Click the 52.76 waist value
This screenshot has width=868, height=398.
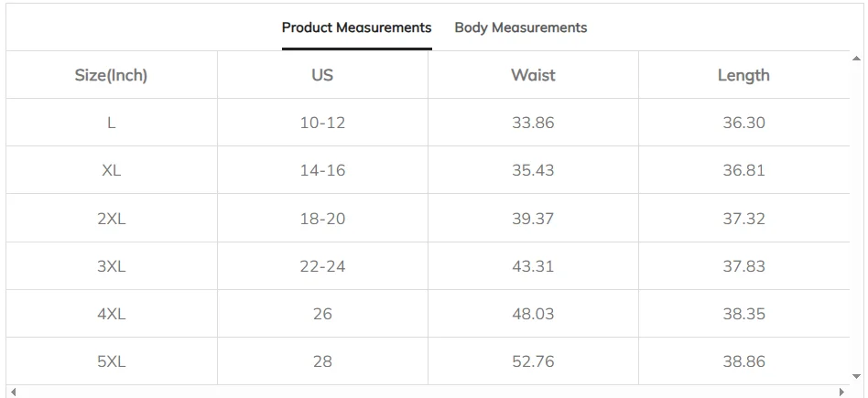(x=533, y=361)
